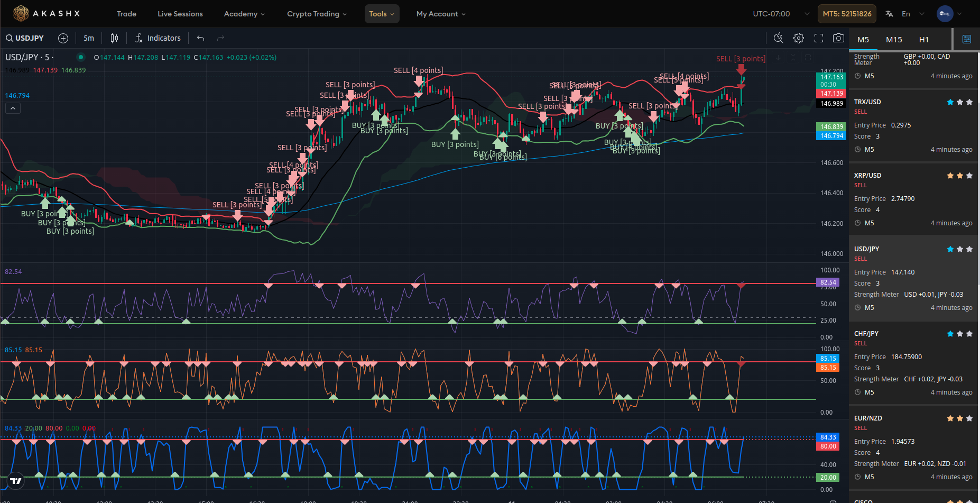Enter fullscreen mode for the chart
The height and width of the screenshot is (503, 980).
tap(819, 38)
